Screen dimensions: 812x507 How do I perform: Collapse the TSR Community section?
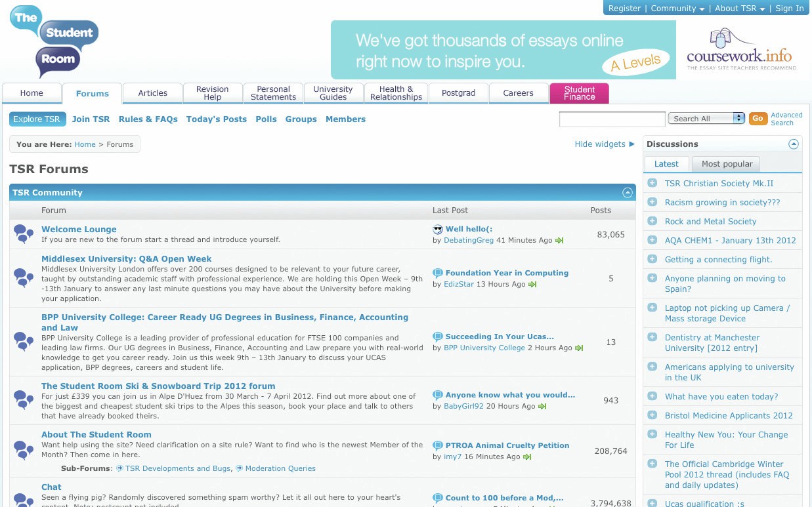click(628, 193)
